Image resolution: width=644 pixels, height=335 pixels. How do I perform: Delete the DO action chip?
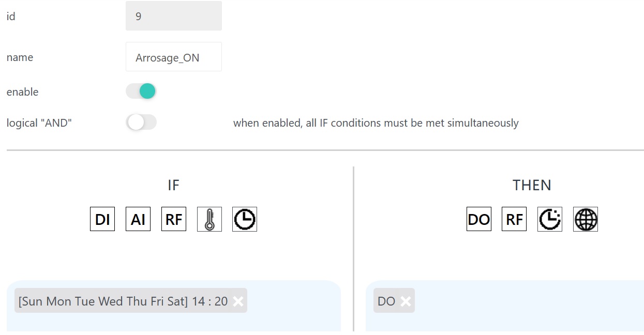406,301
